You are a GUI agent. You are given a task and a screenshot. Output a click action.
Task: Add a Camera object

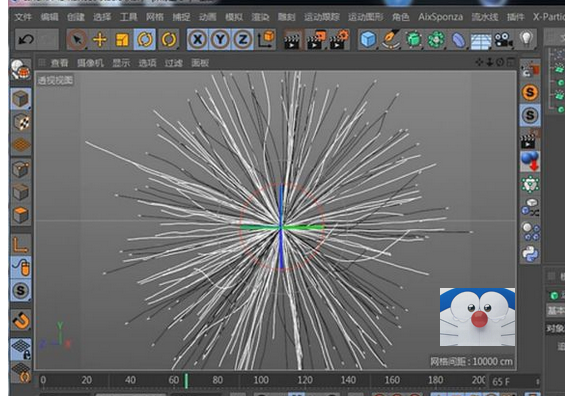click(503, 39)
